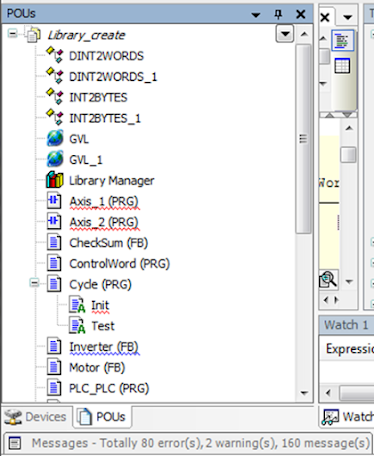The width and height of the screenshot is (374, 456).
Task: Click the Messages bar icon
Action: [15, 443]
